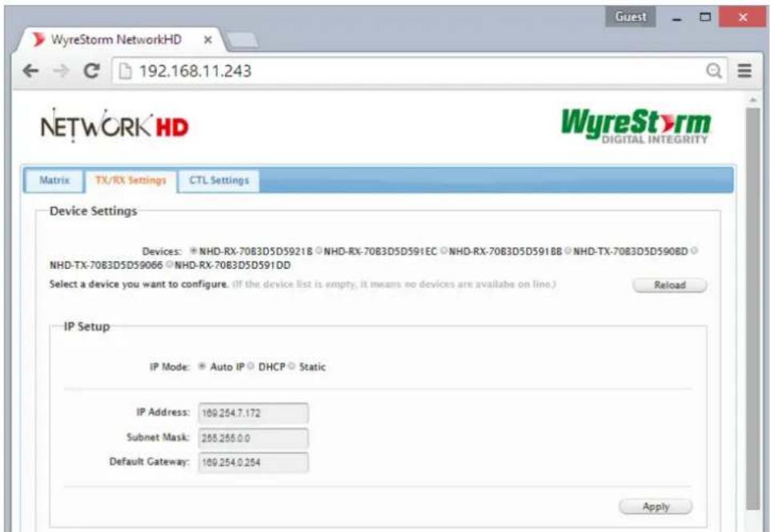Close the browser window

743,17
